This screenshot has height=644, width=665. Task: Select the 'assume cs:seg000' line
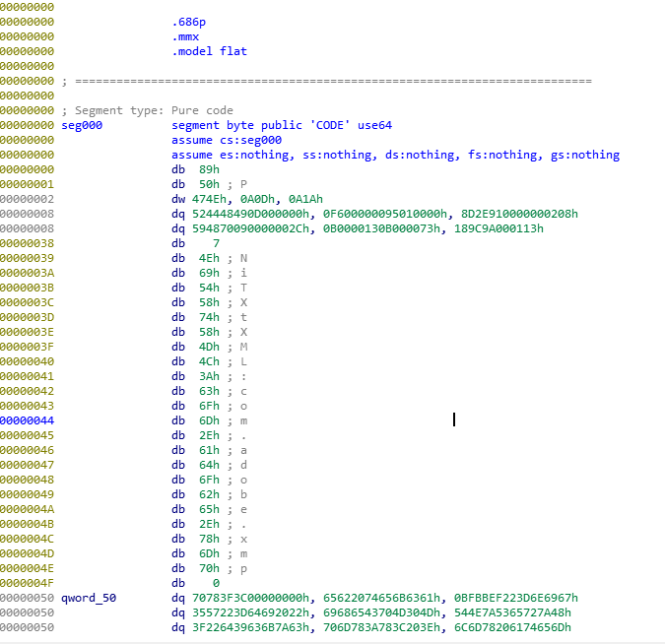pos(227,141)
